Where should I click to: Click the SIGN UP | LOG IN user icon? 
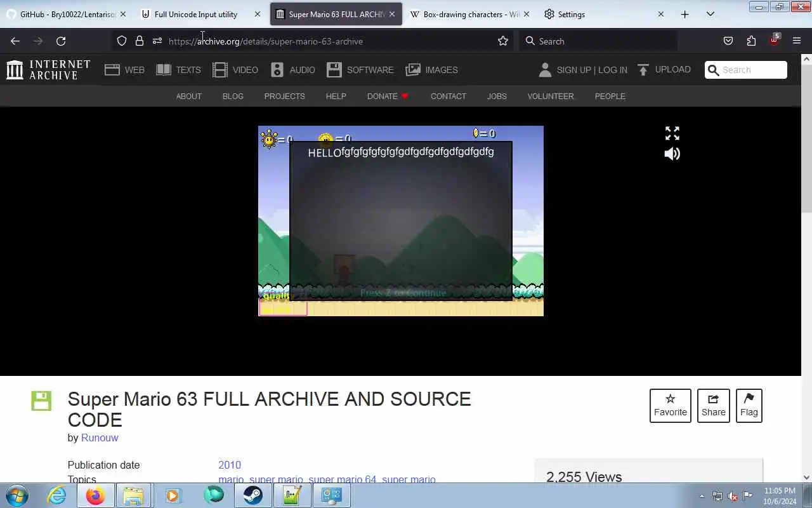click(x=545, y=70)
